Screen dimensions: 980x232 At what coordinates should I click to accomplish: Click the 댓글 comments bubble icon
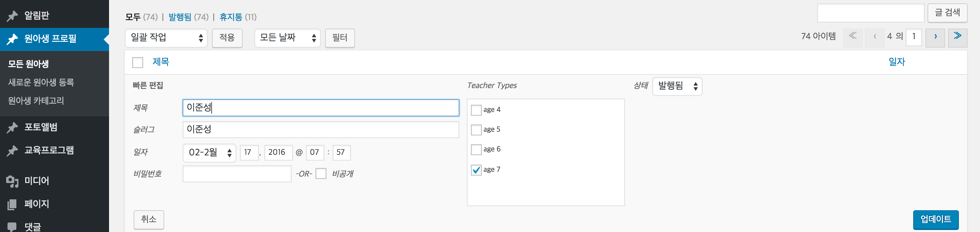(12, 227)
